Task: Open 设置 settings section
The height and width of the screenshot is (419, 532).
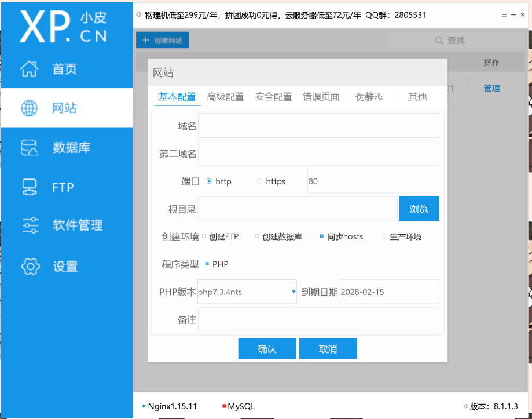Action: 67,266
